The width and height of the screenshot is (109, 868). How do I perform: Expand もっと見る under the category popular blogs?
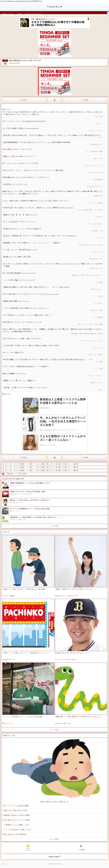[x=55, y=526]
